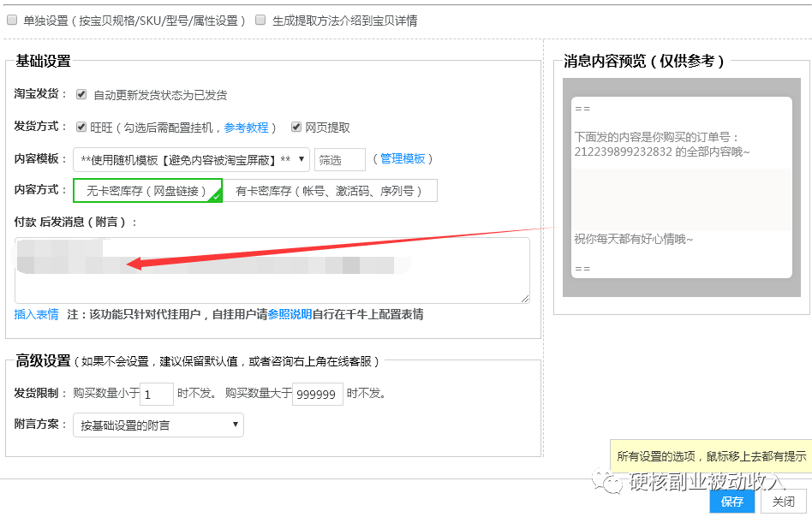
Task: Click the 关闭 button
Action: point(783,502)
